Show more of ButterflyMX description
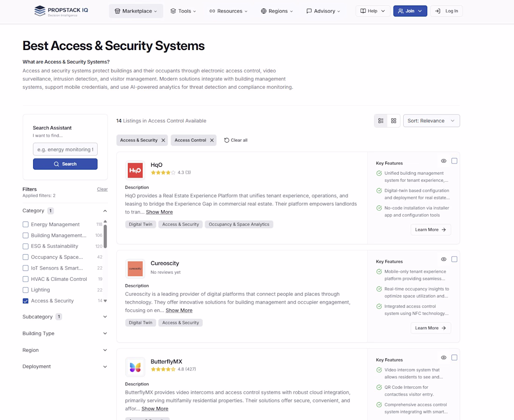 (x=155, y=409)
